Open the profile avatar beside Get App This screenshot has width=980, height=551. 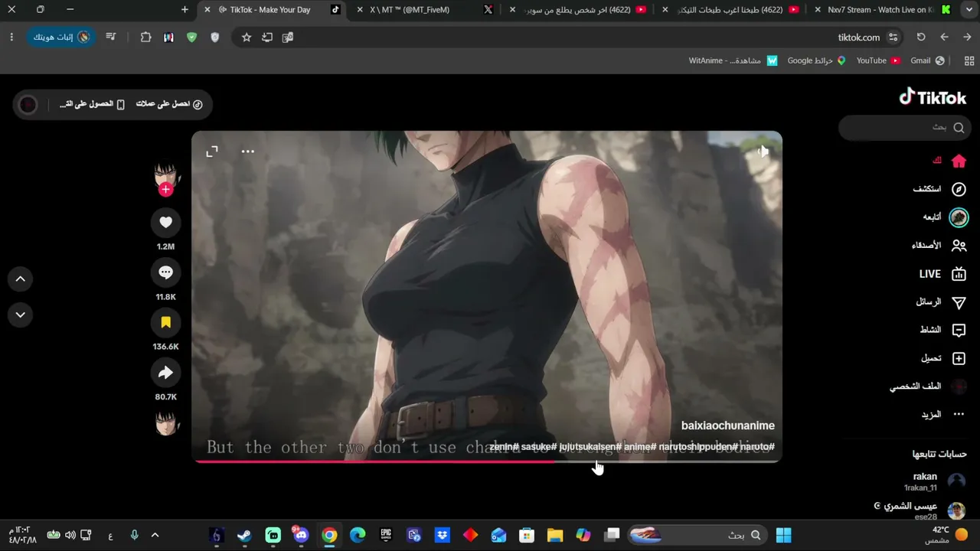tap(28, 104)
